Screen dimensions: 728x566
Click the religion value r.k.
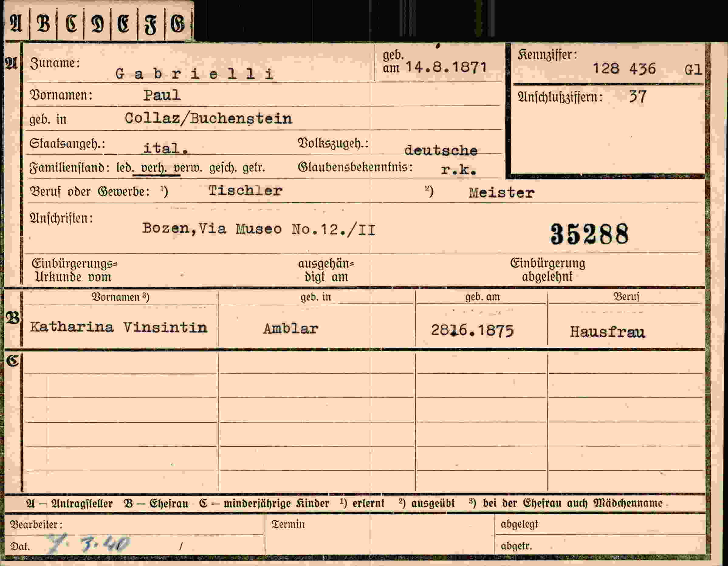459,170
